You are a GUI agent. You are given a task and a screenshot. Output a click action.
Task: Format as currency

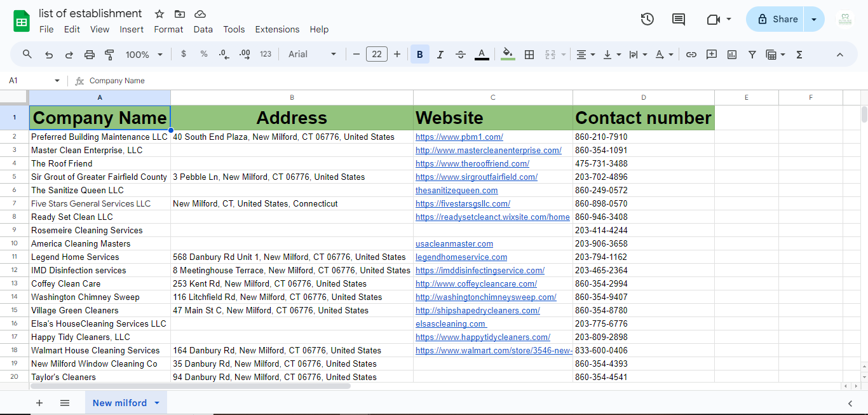click(184, 55)
